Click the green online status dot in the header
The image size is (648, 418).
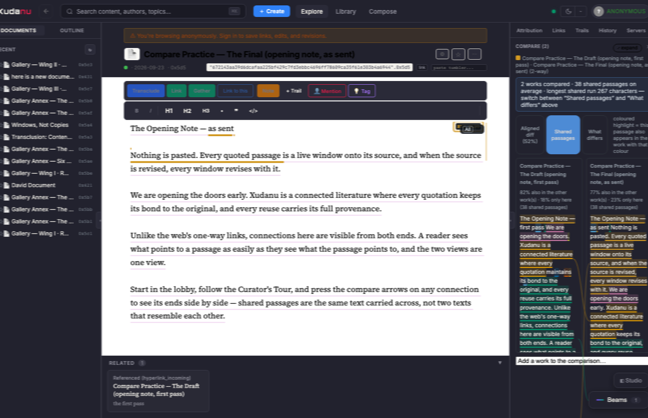pyautogui.click(x=553, y=12)
